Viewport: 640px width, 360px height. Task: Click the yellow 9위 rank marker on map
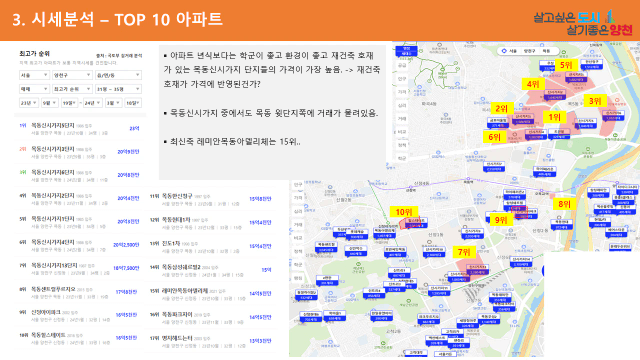(x=501, y=220)
